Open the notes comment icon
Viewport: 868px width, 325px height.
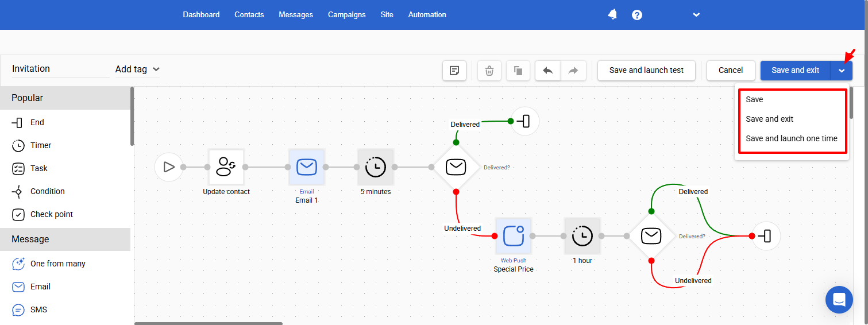[454, 71]
